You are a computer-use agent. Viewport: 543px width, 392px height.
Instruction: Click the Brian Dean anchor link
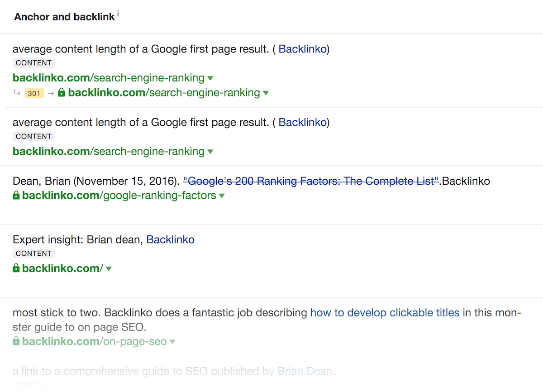point(306,372)
